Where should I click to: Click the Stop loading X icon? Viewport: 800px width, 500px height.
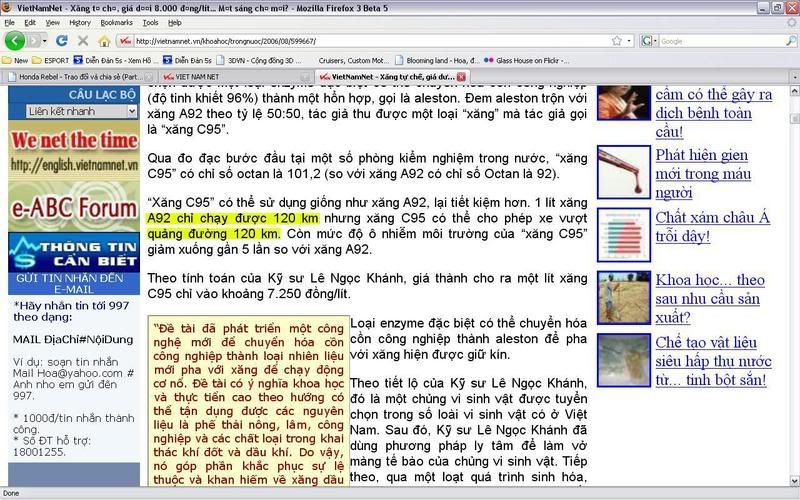pos(83,41)
